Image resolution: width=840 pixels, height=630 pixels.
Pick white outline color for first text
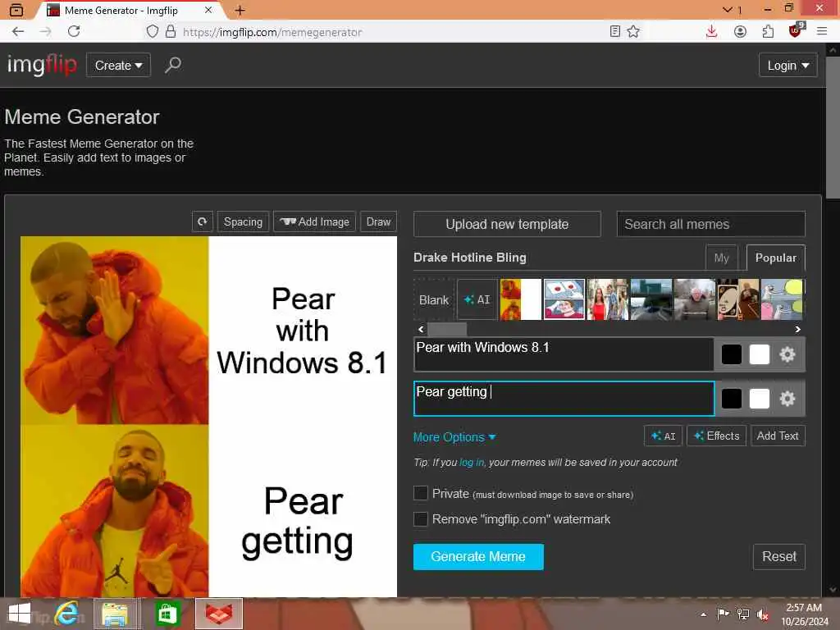759,354
